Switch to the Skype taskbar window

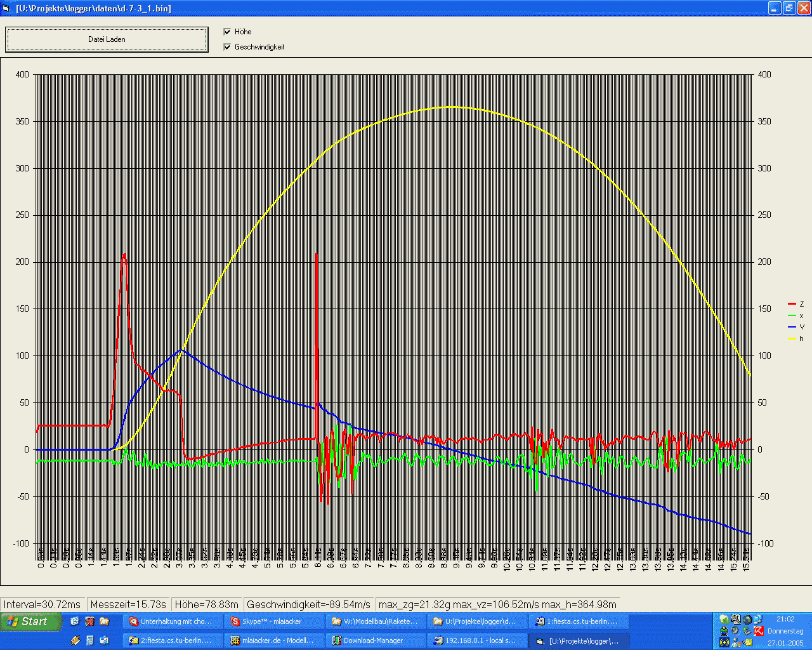coord(274,621)
